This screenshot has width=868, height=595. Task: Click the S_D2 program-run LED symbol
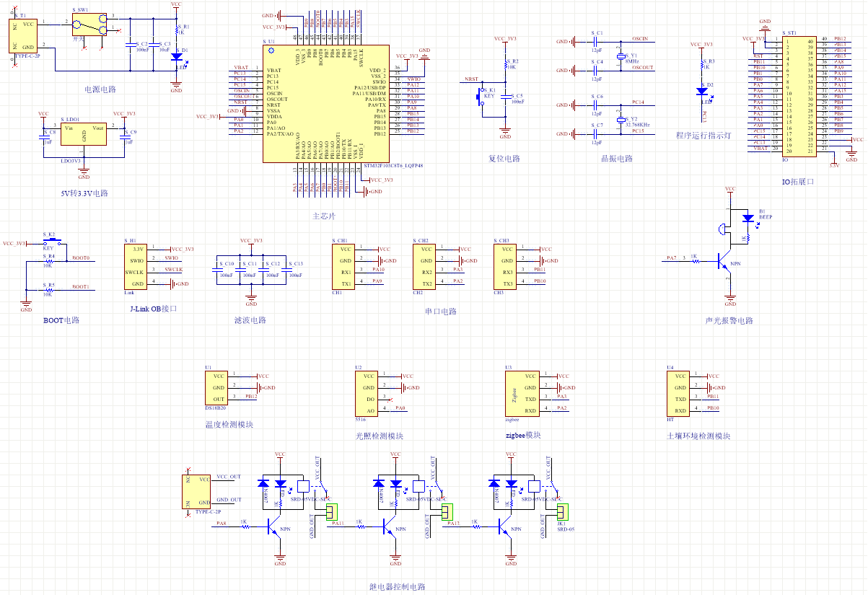701,91
